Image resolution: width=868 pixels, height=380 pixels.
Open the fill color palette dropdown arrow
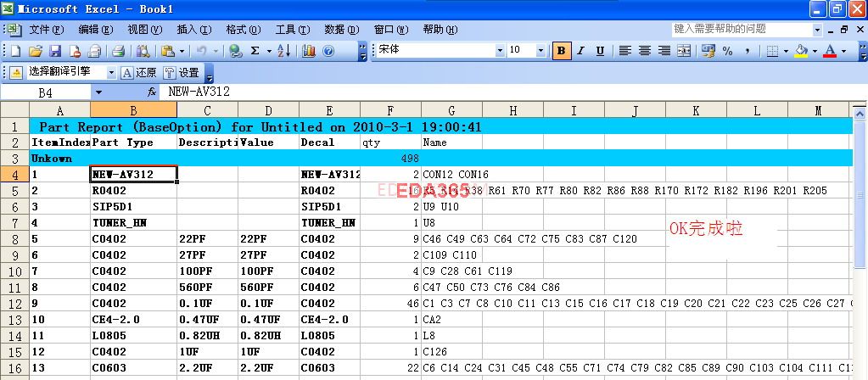coord(815,51)
